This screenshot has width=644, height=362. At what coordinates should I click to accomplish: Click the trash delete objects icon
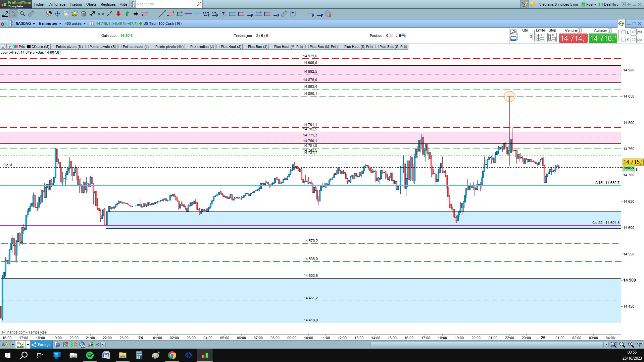pyautogui.click(x=83, y=14)
